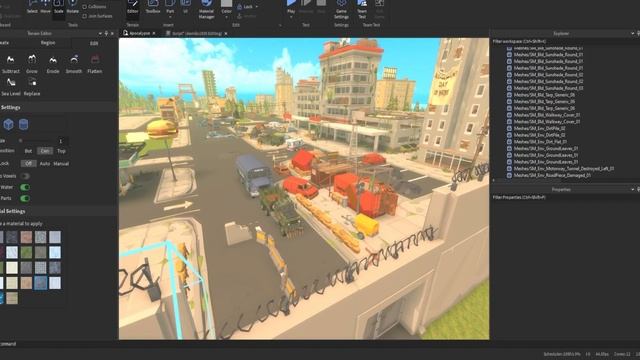640x360 pixels.
Task: Set plane lock to Off
Action: (29, 164)
